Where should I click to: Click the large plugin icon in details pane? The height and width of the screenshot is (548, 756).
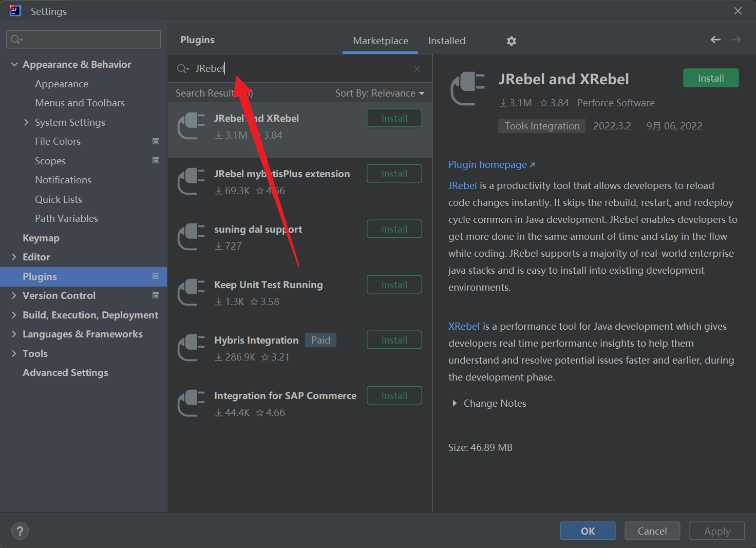click(468, 89)
